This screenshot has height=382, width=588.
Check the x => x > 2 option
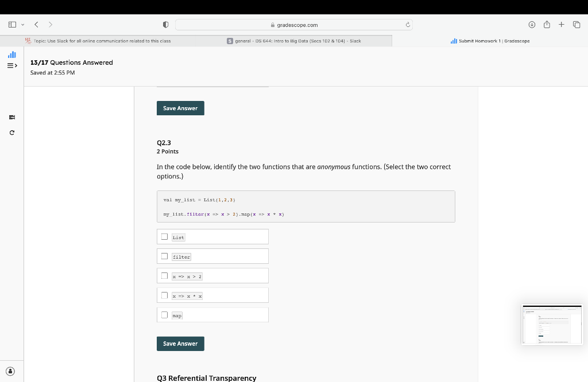[164, 276]
